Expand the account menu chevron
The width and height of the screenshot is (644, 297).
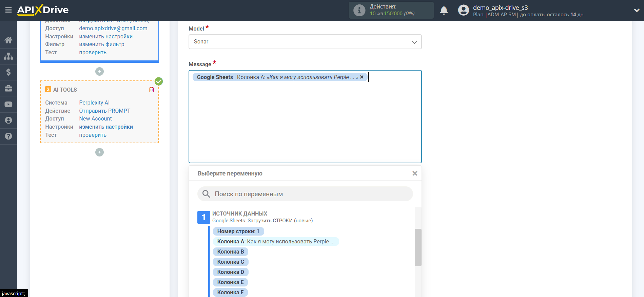click(x=637, y=11)
